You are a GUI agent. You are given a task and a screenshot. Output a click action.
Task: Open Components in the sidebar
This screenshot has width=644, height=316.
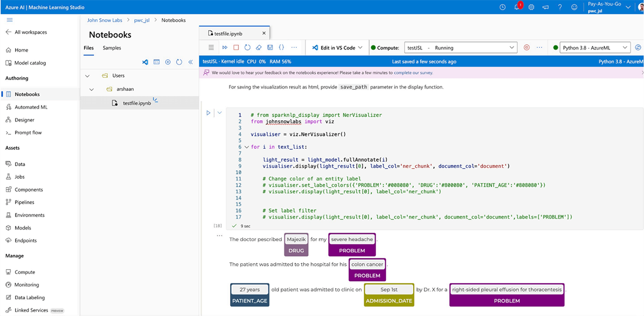click(29, 190)
